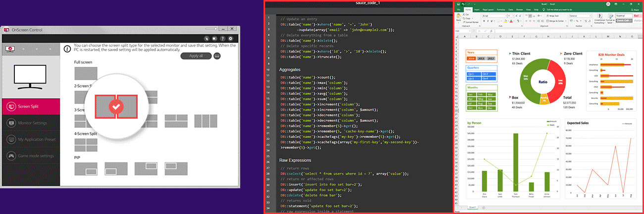Switch to the Data ribbon tab
This screenshot has height=214, width=644.
tap(511, 10)
